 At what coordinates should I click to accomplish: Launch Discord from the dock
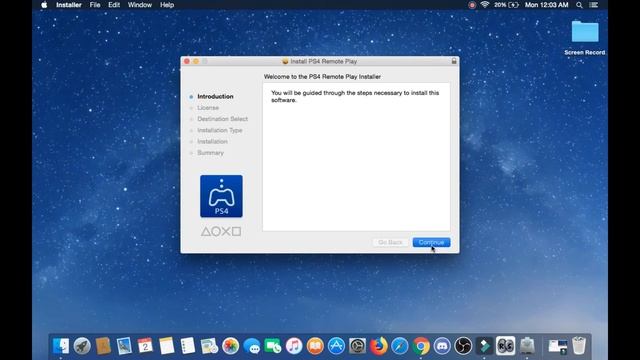442,346
